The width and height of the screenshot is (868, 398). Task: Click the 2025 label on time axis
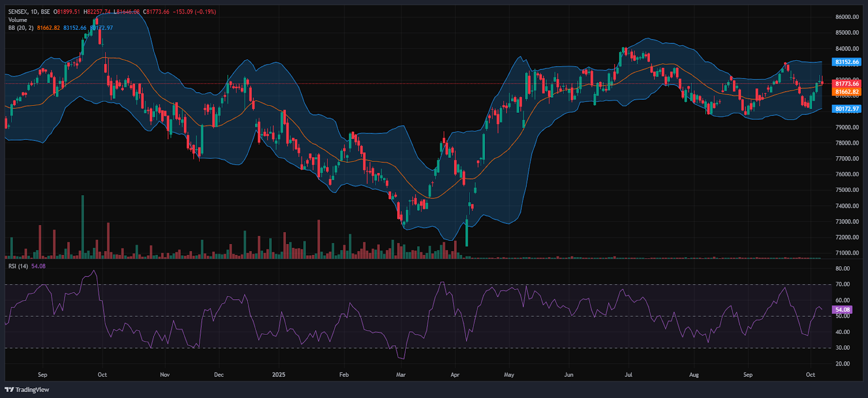[x=278, y=375]
